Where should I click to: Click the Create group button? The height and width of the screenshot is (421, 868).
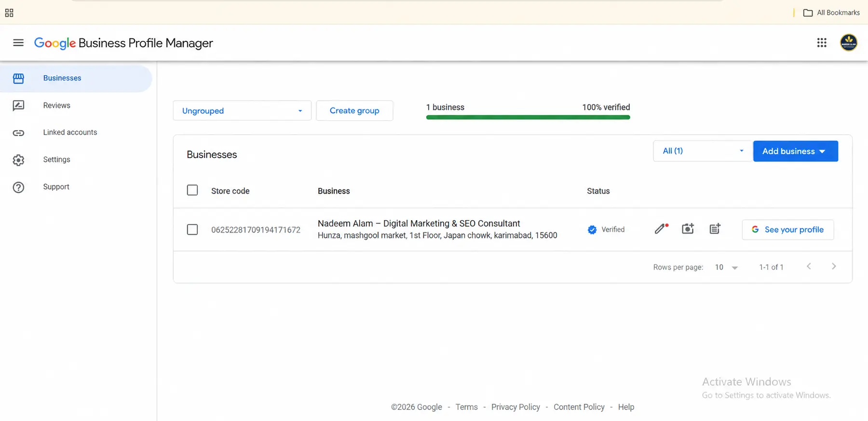(354, 111)
